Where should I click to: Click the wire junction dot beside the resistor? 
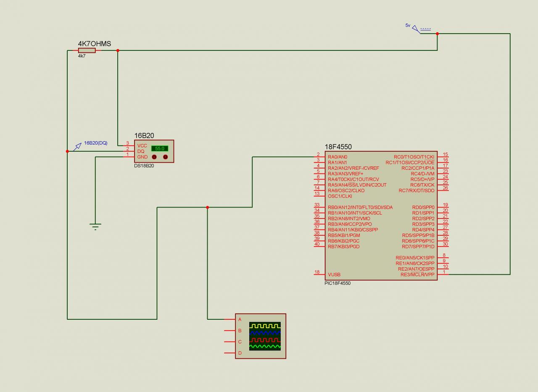pyautogui.click(x=118, y=50)
